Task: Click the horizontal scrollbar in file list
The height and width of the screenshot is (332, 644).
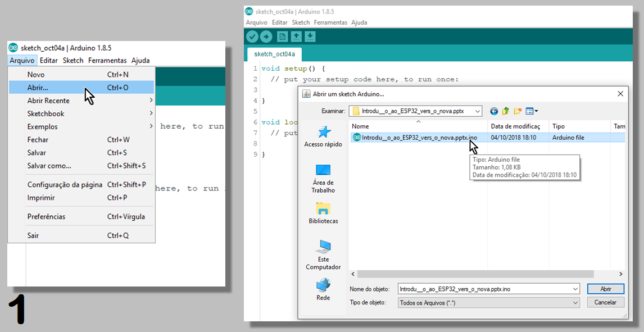Action: coord(475,274)
